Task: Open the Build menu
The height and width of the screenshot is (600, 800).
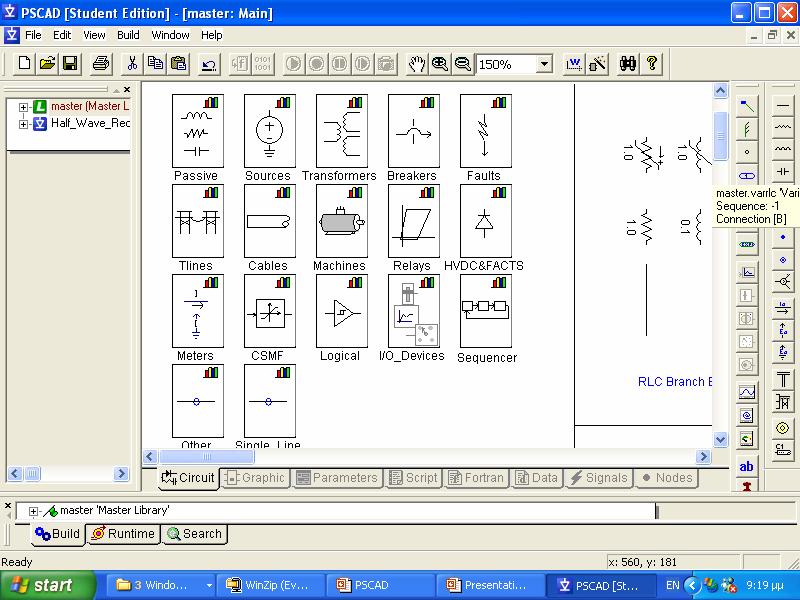Action: tap(128, 35)
